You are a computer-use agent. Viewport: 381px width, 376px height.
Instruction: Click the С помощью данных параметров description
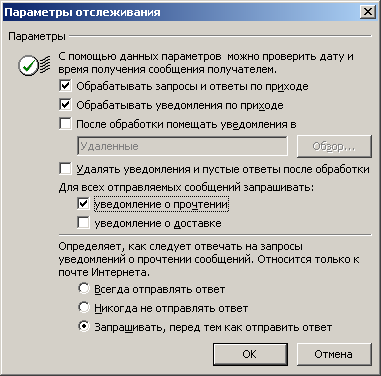(x=206, y=63)
